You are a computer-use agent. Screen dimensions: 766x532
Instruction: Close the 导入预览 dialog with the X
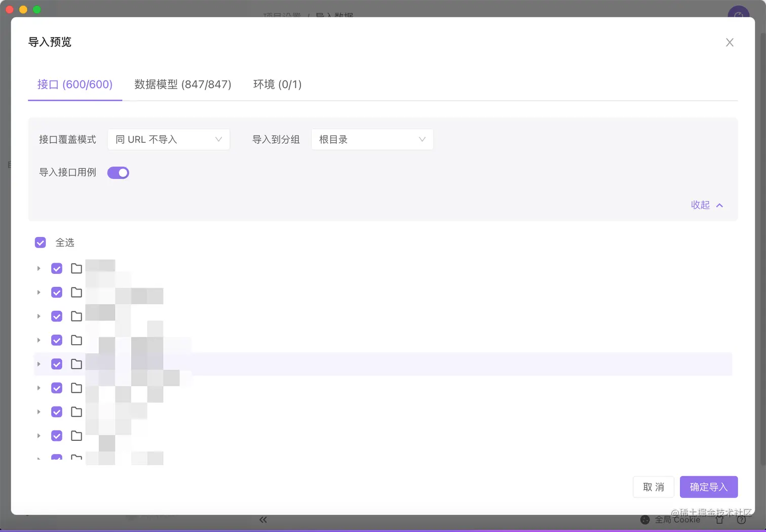[x=730, y=43]
